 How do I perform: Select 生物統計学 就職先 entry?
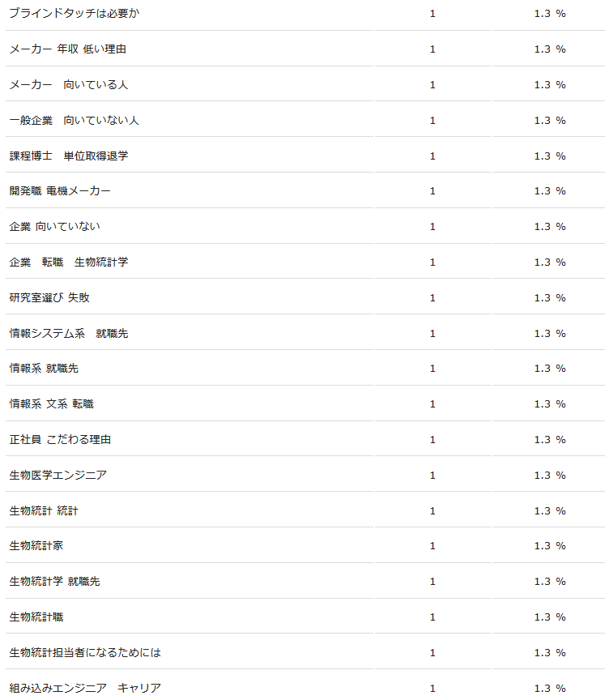click(54, 581)
